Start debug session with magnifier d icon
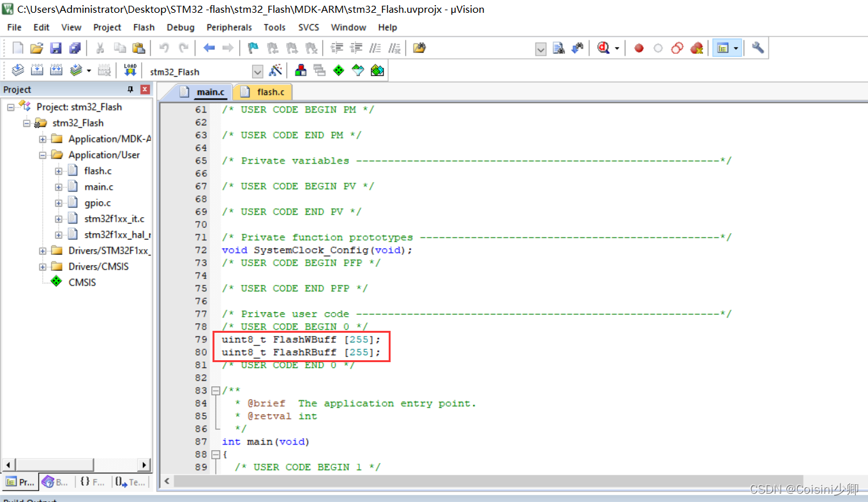The image size is (868, 502). click(x=604, y=48)
